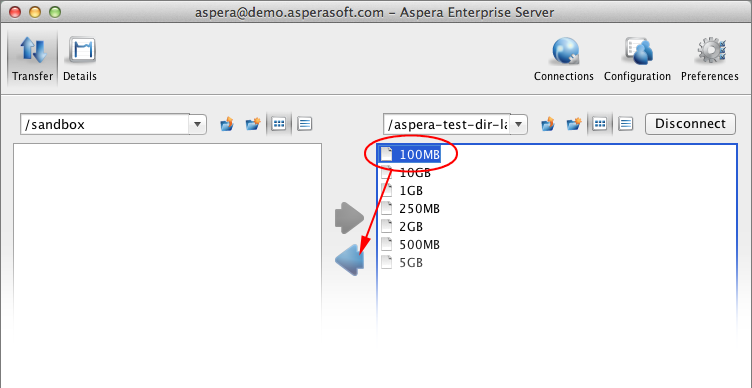Image resolution: width=752 pixels, height=388 pixels.
Task: Expand the /sandbox path dropdown
Action: tap(197, 125)
